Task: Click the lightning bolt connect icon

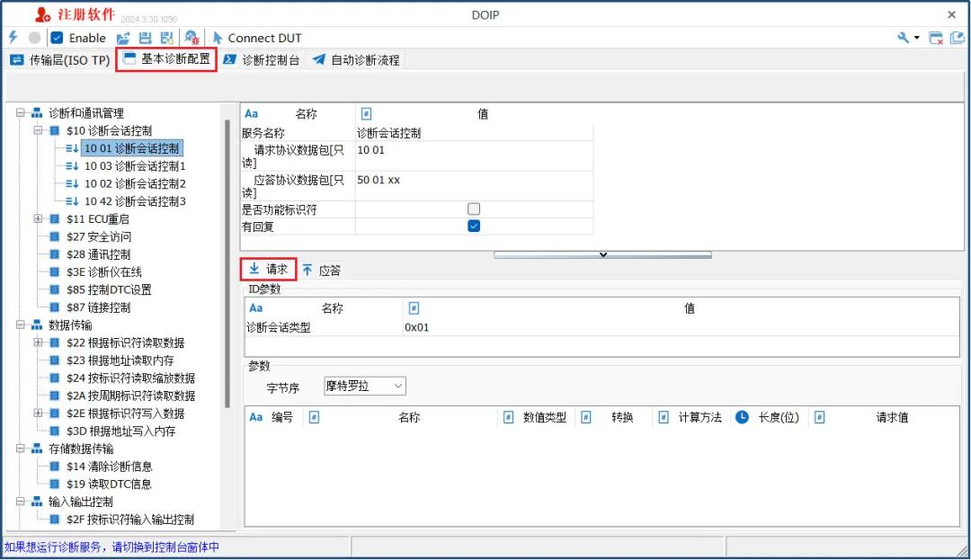Action: (x=12, y=37)
